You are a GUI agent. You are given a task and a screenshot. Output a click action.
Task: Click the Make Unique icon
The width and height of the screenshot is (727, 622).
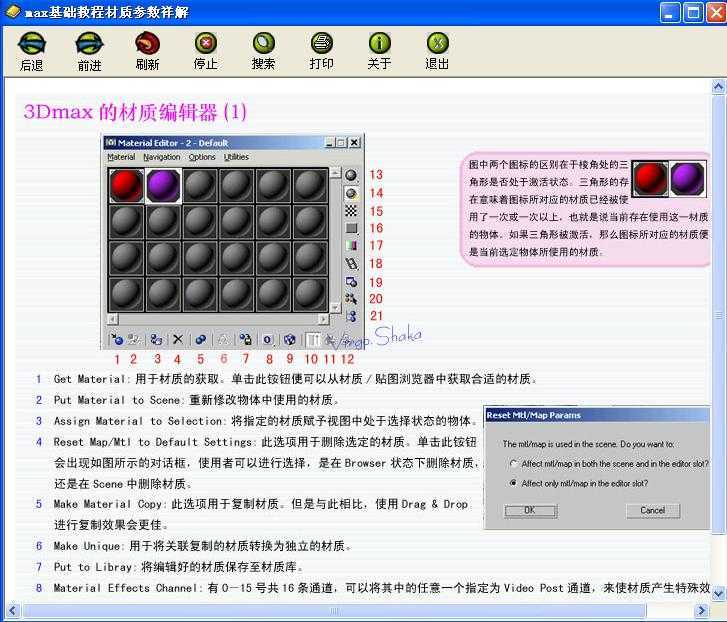[x=223, y=340]
